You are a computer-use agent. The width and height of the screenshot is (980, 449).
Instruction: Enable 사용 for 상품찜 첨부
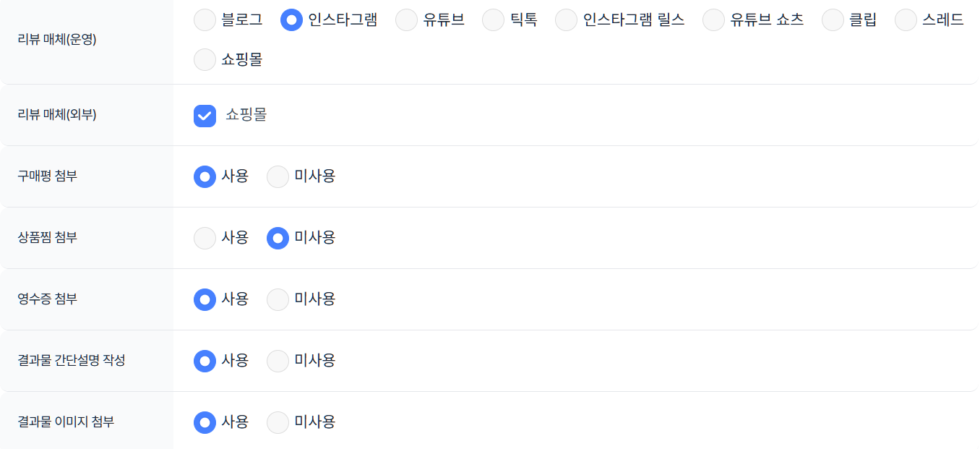205,238
